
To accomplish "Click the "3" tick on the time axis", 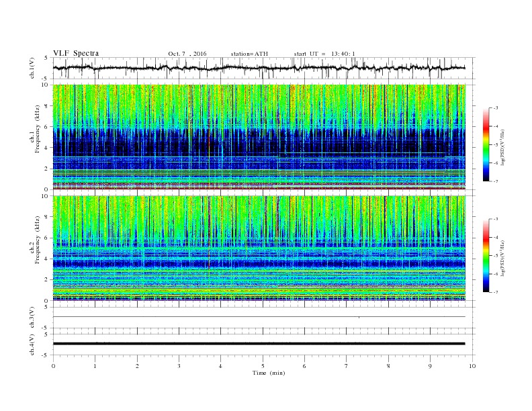I will [x=179, y=366].
